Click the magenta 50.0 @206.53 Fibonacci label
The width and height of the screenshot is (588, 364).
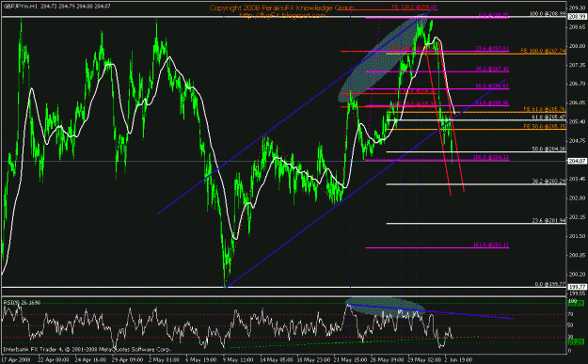click(492, 87)
